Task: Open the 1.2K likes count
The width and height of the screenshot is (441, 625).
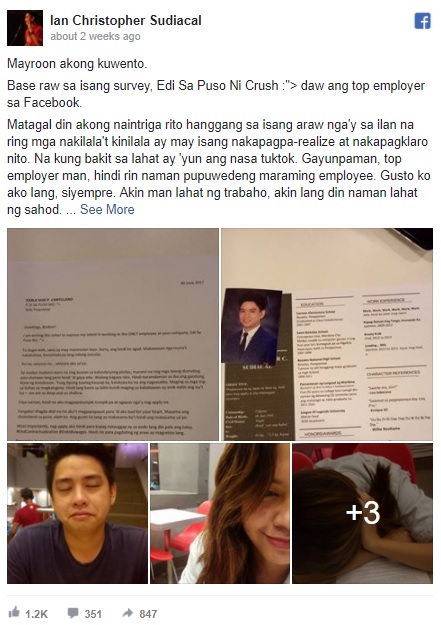Action: pyautogui.click(x=36, y=614)
